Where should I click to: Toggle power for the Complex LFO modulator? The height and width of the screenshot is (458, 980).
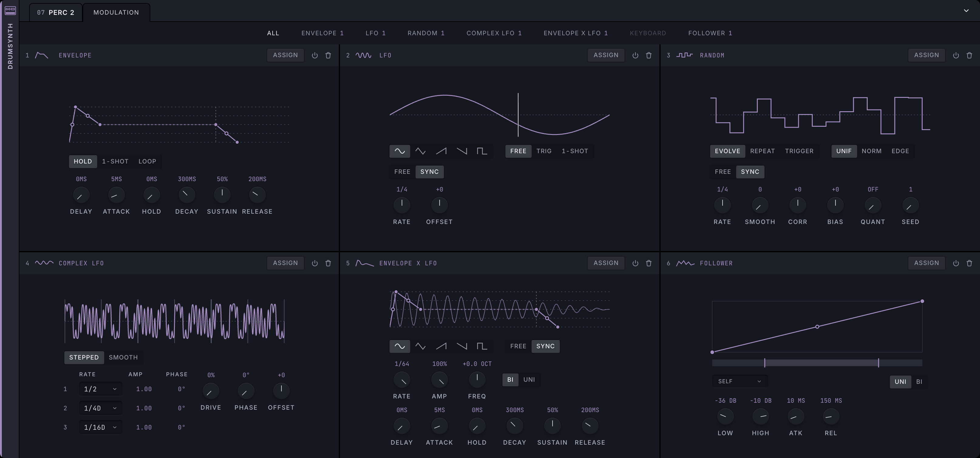[x=315, y=263]
